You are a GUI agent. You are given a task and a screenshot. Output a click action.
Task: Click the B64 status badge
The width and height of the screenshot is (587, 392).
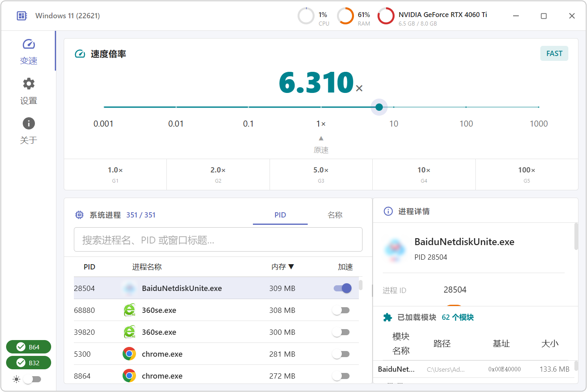(x=28, y=347)
